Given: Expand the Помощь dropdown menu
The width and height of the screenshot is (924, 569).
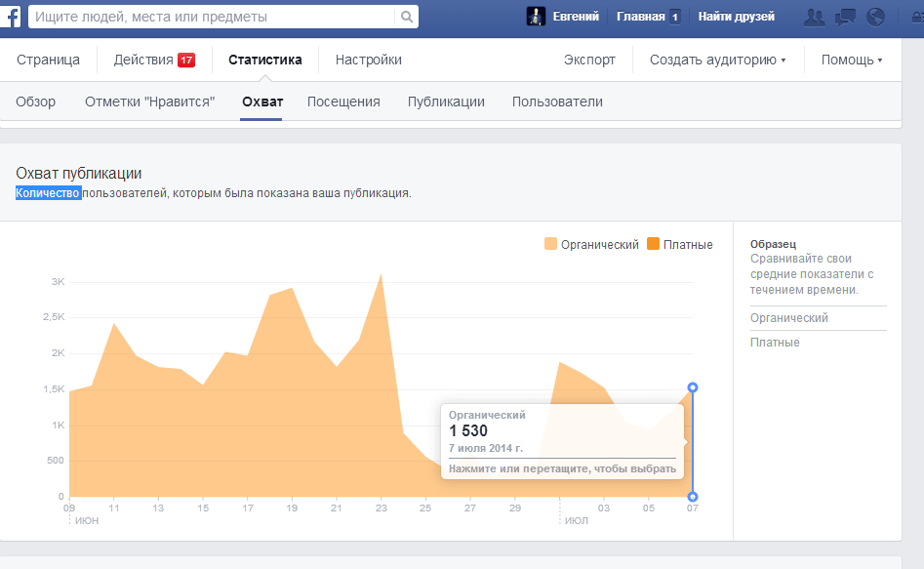Looking at the screenshot, I should click(x=851, y=61).
